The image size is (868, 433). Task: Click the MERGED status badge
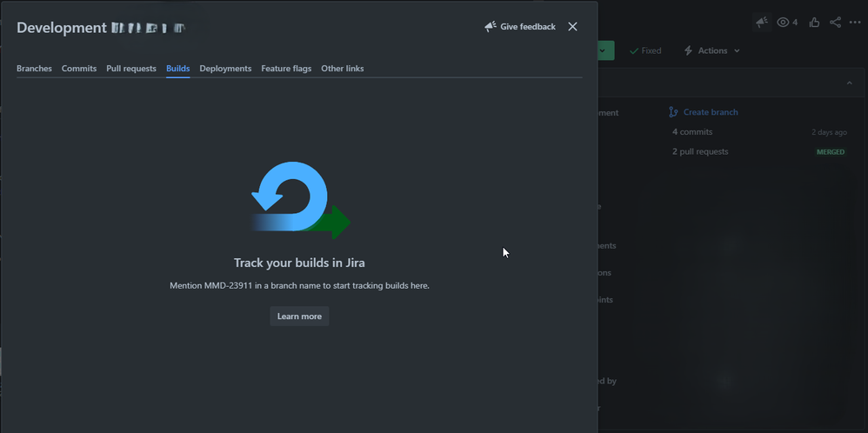[831, 151]
